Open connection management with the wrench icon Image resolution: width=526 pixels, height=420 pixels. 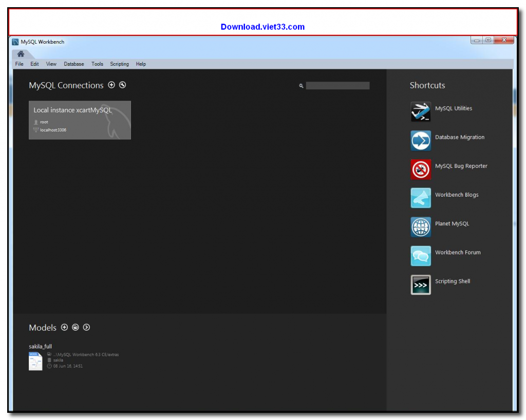[122, 85]
